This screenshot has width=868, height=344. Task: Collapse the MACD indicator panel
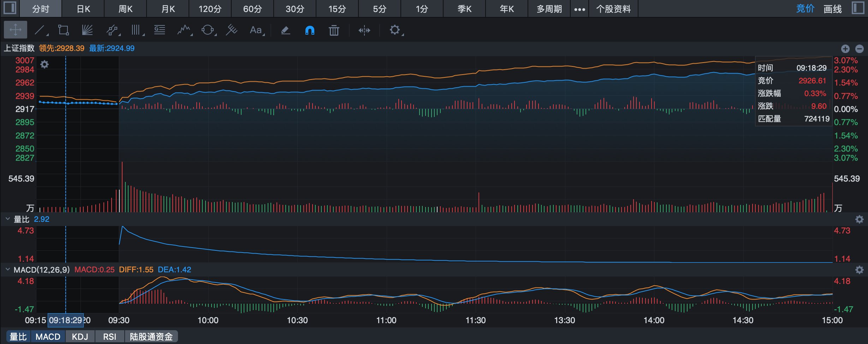[x=7, y=269]
